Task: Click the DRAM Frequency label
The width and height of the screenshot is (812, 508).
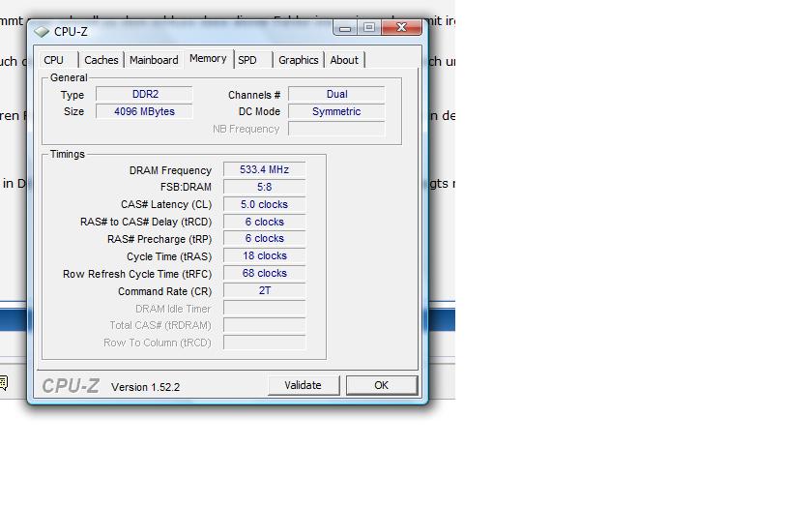Action: (x=170, y=170)
